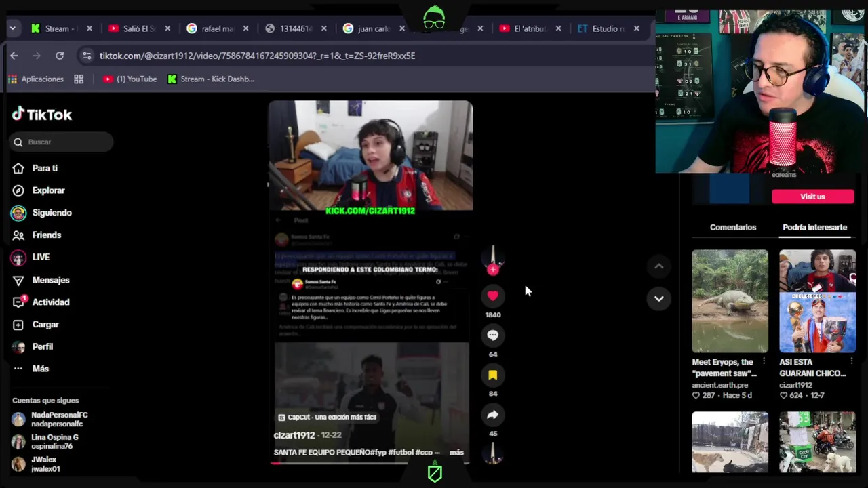
Task: Open the (1) YouTube bookmark
Action: [130, 79]
